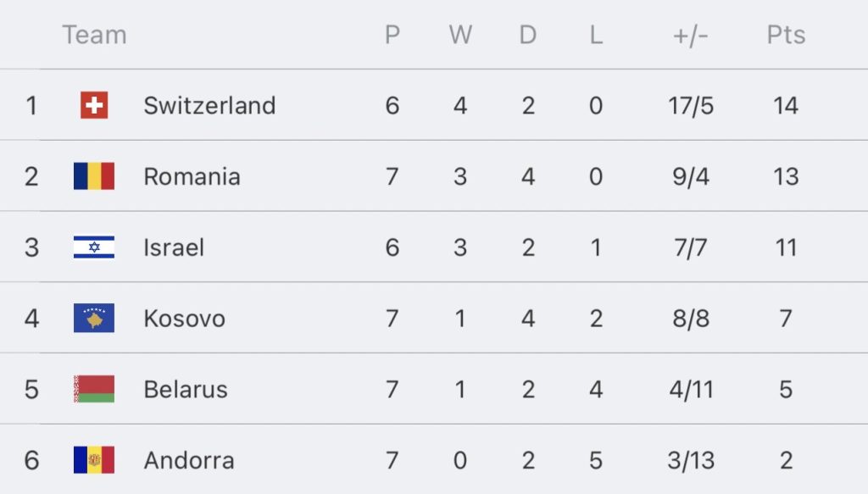Click the Andorra flag icon
Viewport: 868px width, 494px height.
coord(94,460)
